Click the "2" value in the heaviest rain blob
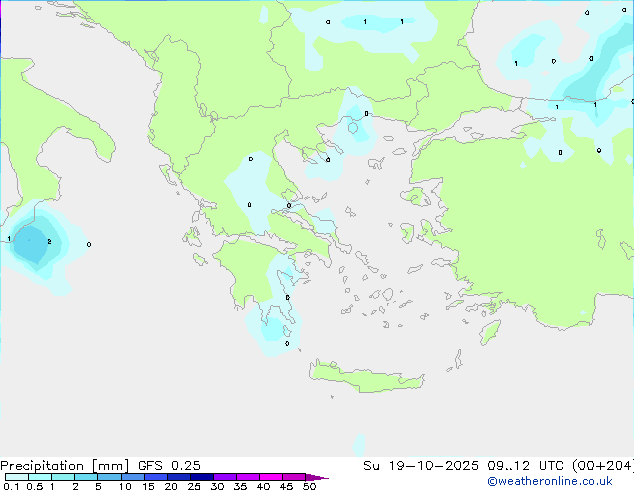634x490 pixels. tap(49, 242)
